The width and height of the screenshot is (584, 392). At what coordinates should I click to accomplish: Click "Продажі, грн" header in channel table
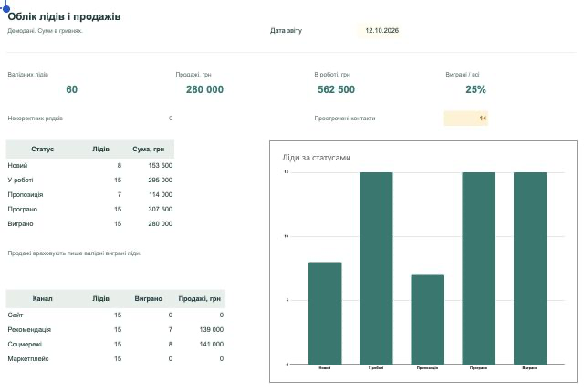tap(200, 299)
